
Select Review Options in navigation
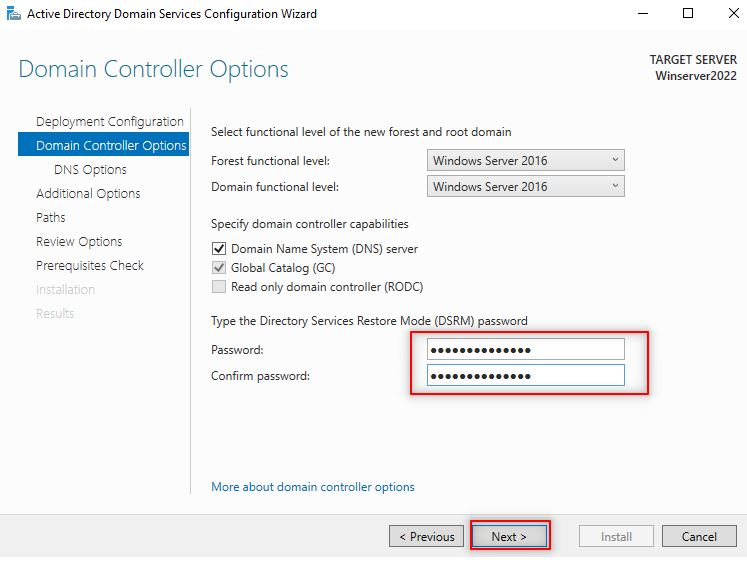pos(79,242)
